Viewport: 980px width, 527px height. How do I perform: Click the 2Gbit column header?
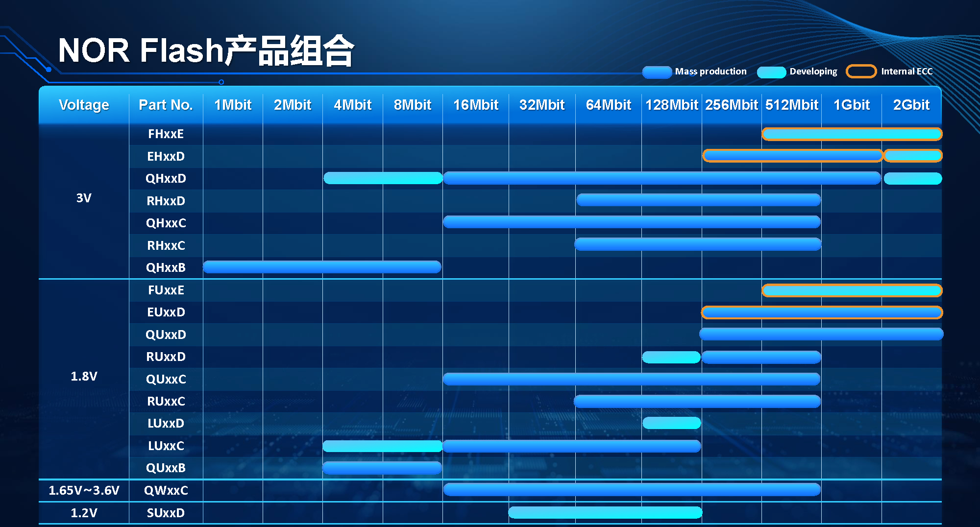(911, 105)
